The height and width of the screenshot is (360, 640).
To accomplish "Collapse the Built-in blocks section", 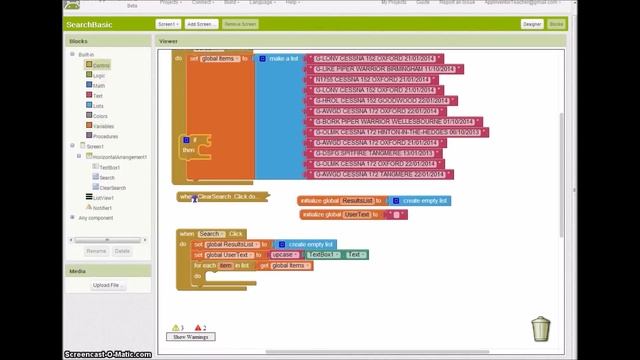I will coord(72,54).
